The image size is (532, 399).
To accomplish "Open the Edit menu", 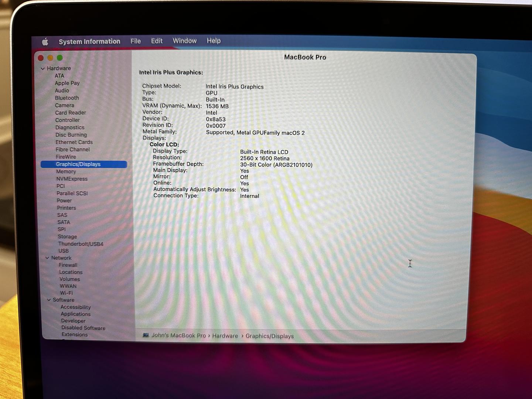I will coord(157,41).
